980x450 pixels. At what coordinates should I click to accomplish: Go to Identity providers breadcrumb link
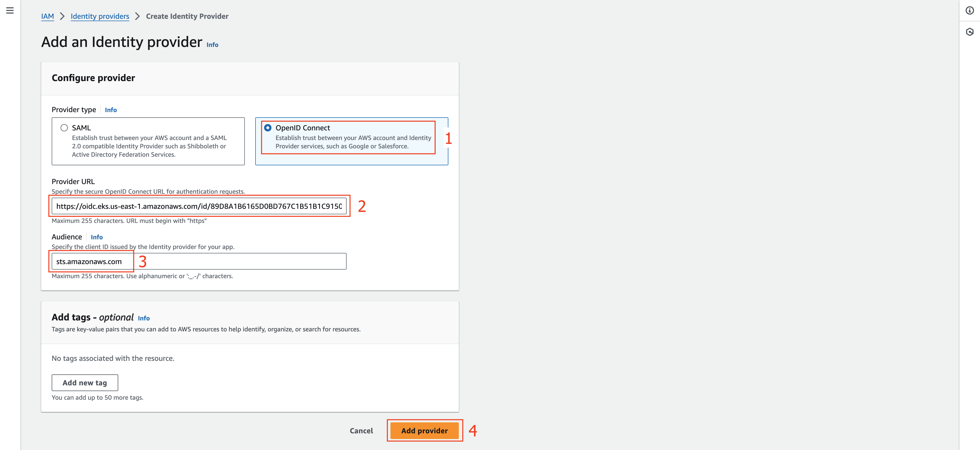coord(100,16)
